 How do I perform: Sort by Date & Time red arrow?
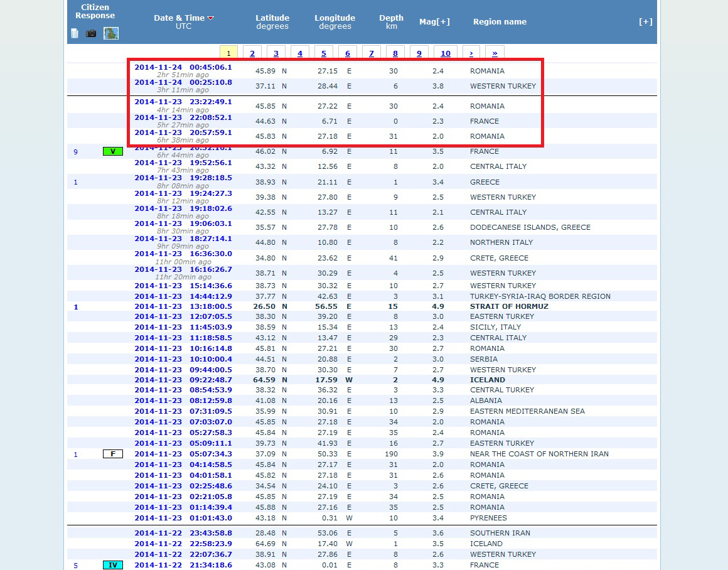[x=211, y=18]
